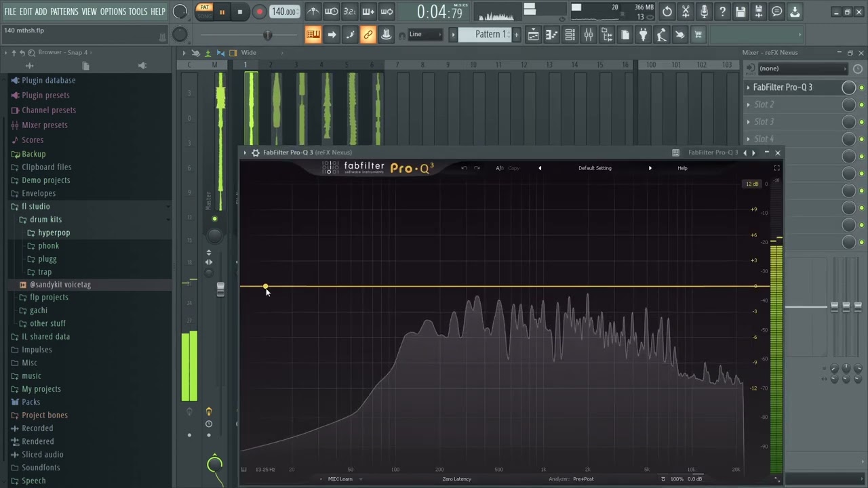Image resolution: width=868 pixels, height=488 pixels.
Task: Open the Zero Latency processing mode menu
Action: coord(456,479)
